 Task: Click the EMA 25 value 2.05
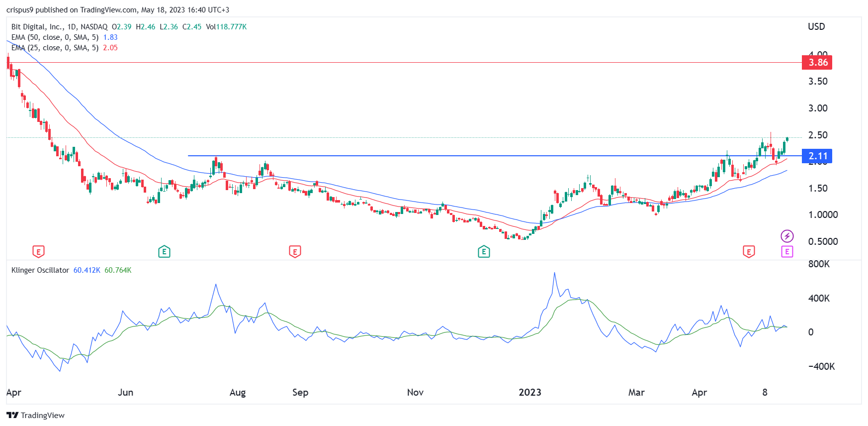click(110, 48)
